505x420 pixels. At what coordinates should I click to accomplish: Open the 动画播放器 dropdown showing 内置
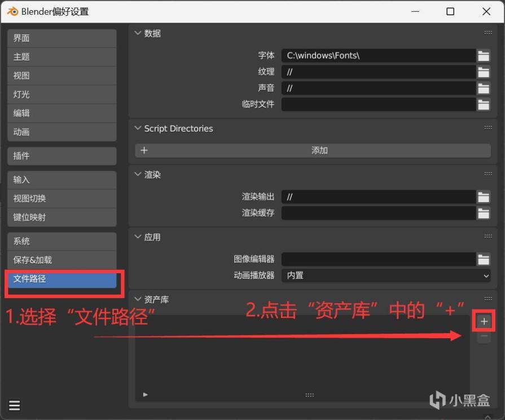tap(386, 275)
